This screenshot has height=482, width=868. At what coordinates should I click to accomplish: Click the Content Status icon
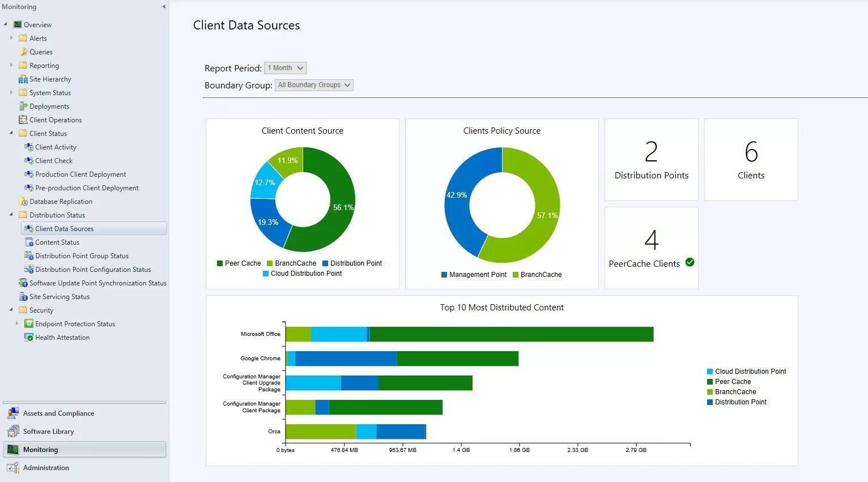[x=29, y=242]
